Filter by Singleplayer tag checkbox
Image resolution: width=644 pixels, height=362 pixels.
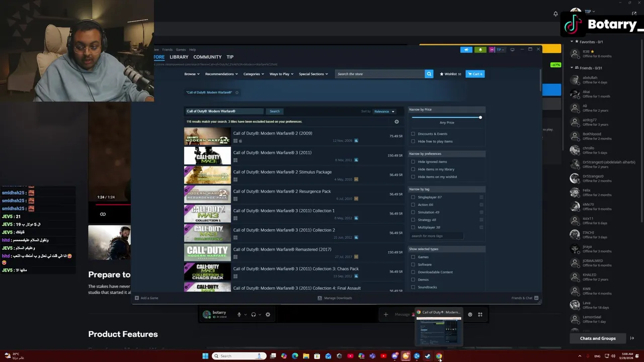pos(413,197)
